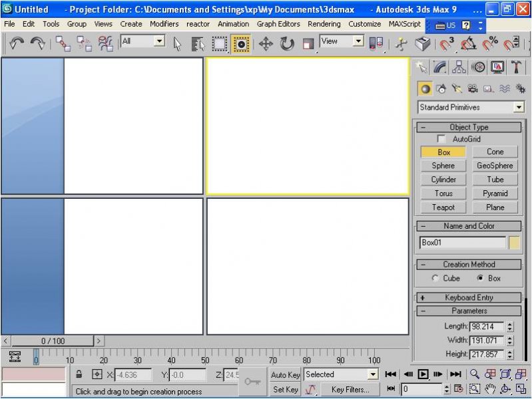Select the Select and Move tool

[266, 44]
